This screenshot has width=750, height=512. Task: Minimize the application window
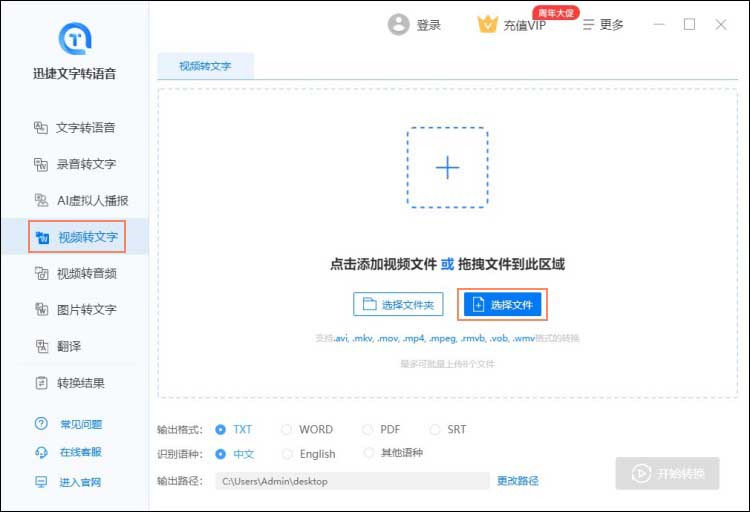[659, 24]
